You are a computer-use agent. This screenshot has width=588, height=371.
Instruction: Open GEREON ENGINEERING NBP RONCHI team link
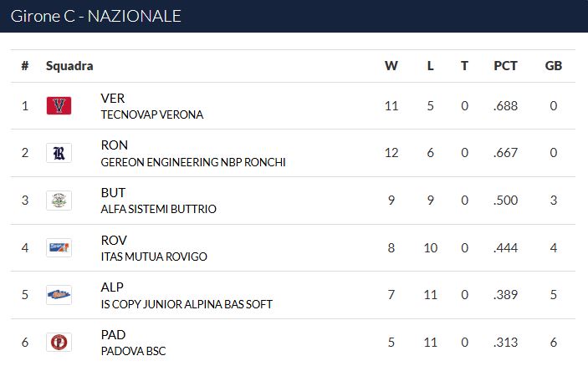[193, 162]
